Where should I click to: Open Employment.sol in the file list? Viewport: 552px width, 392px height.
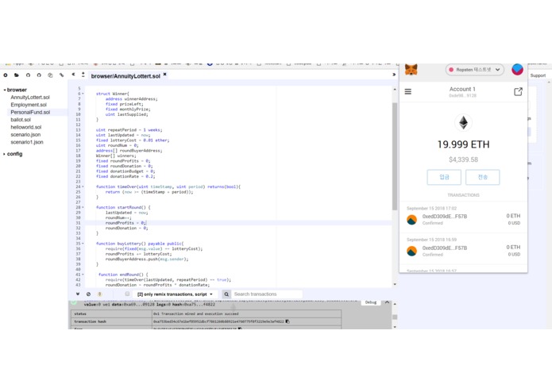click(29, 105)
